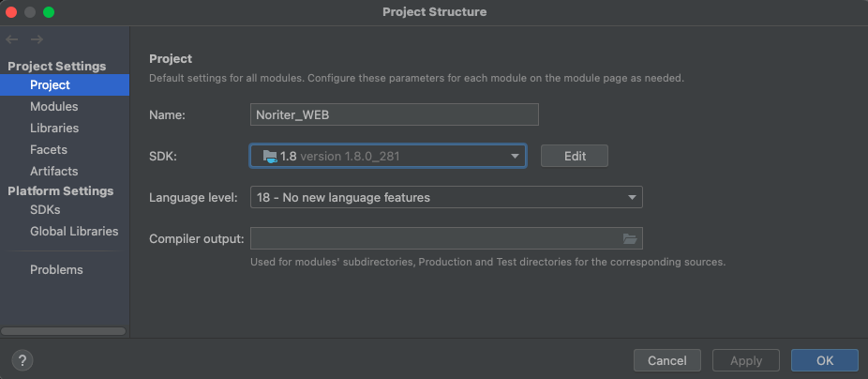
Task: Expand the Language level dropdown
Action: point(633,197)
